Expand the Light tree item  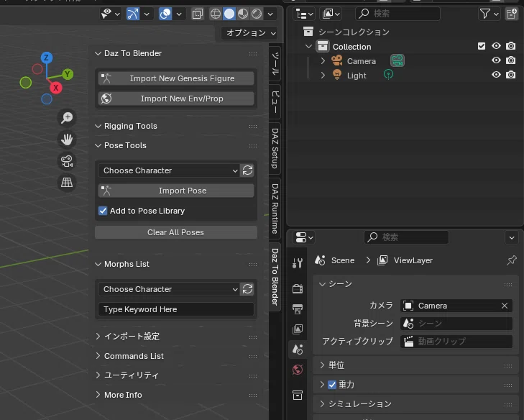coord(323,75)
